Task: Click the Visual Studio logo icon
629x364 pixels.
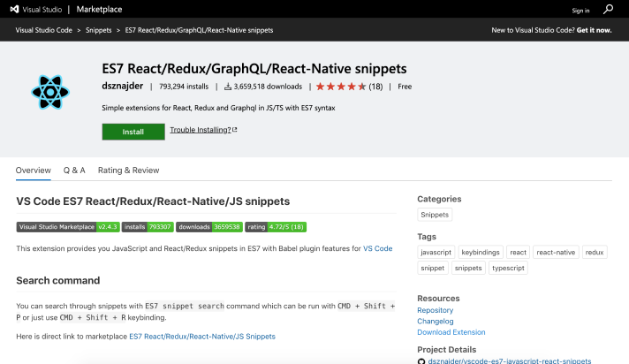Action: 14,9
